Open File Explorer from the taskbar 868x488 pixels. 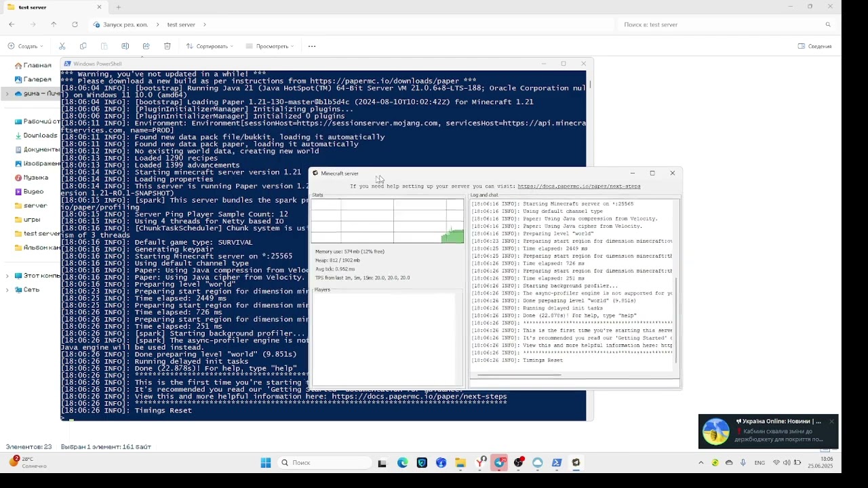[x=460, y=463]
